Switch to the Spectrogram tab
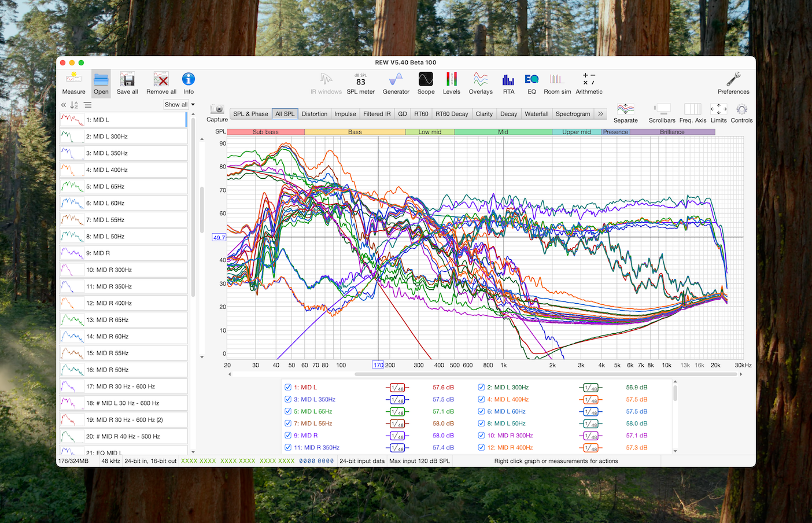The width and height of the screenshot is (812, 523). [x=573, y=114]
